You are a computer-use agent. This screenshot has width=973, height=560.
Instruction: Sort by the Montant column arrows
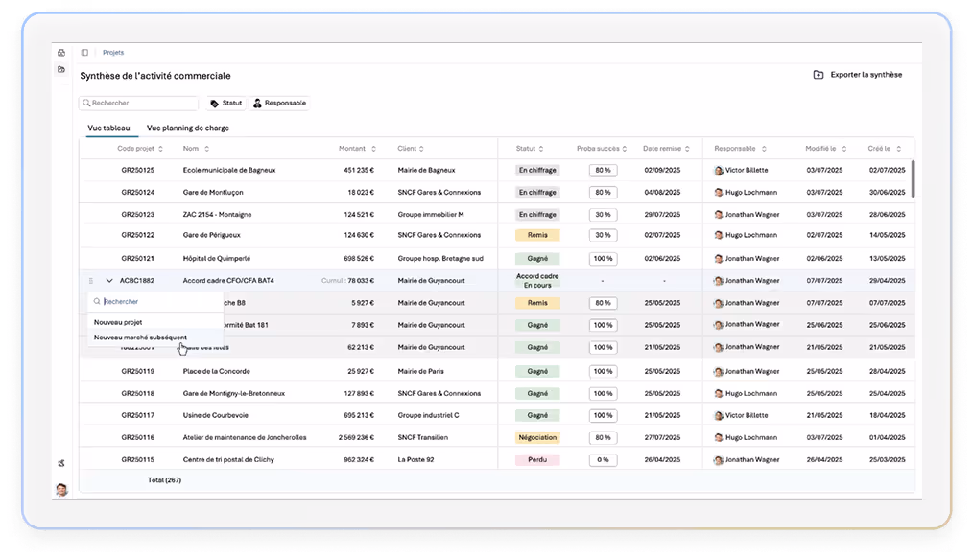click(x=373, y=149)
